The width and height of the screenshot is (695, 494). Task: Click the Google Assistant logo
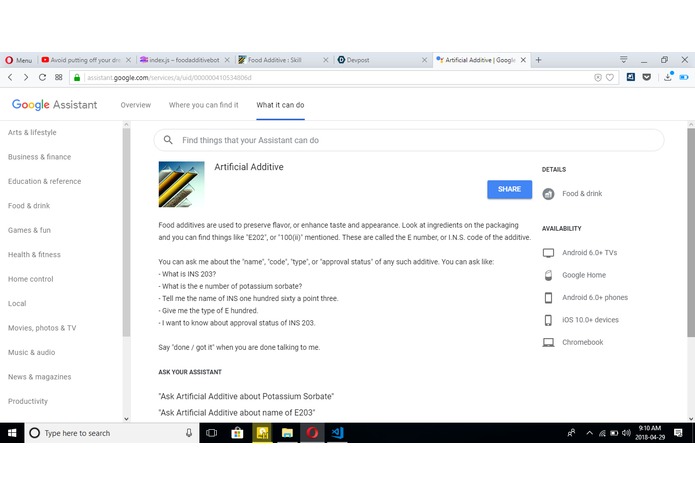(x=55, y=105)
